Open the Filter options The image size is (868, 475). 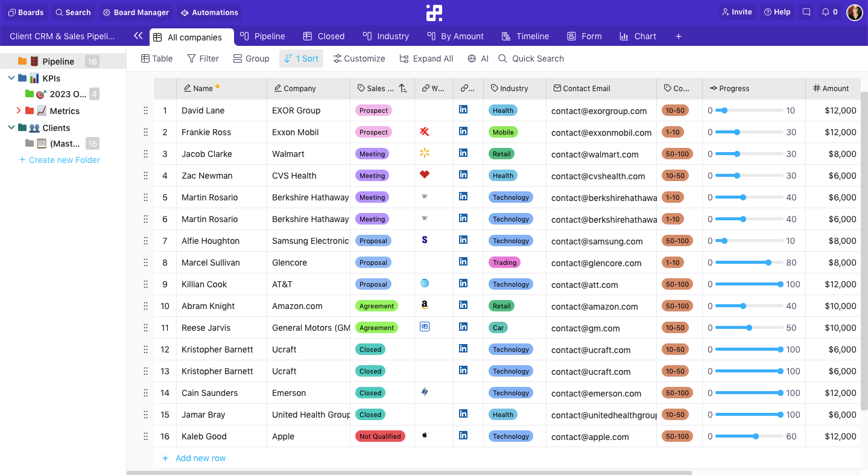pos(203,59)
